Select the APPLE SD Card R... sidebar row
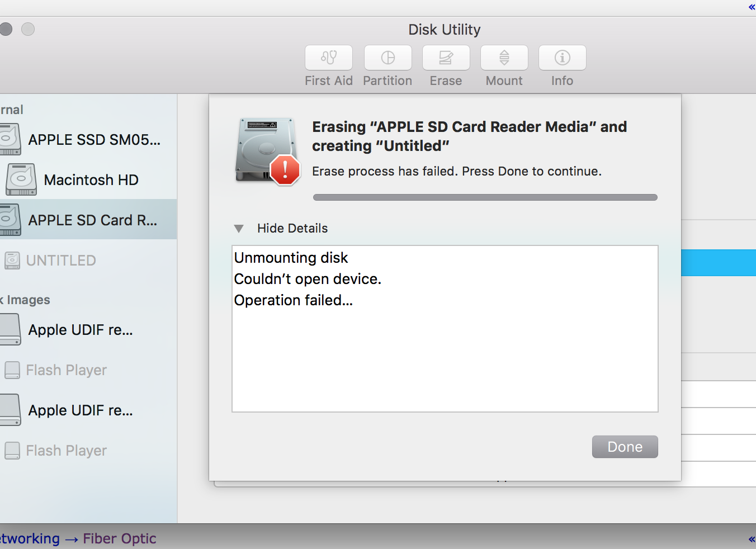 click(x=88, y=220)
